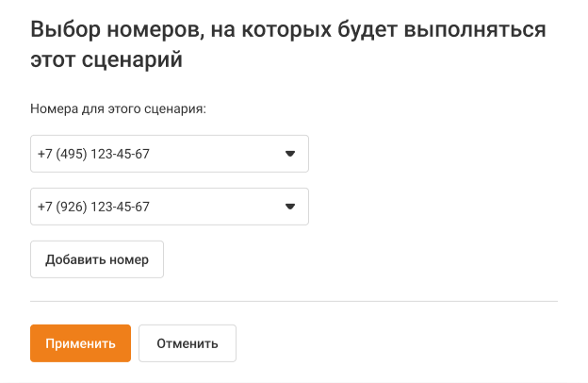Click the divider line above «Применить»
Image resolution: width=588 pixels, height=383 pixels.
coord(294,302)
